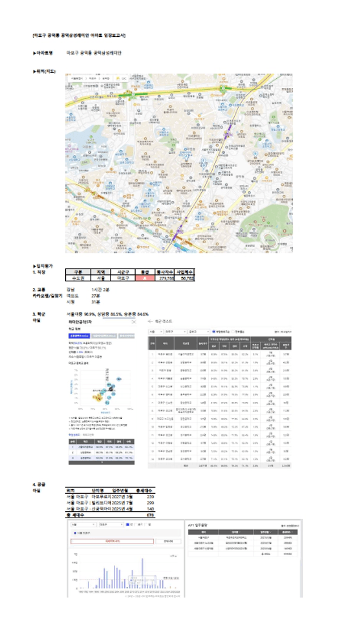Open the 서울 city dropdown in school list
The width and height of the screenshot is (363, 644).
pyautogui.click(x=155, y=331)
